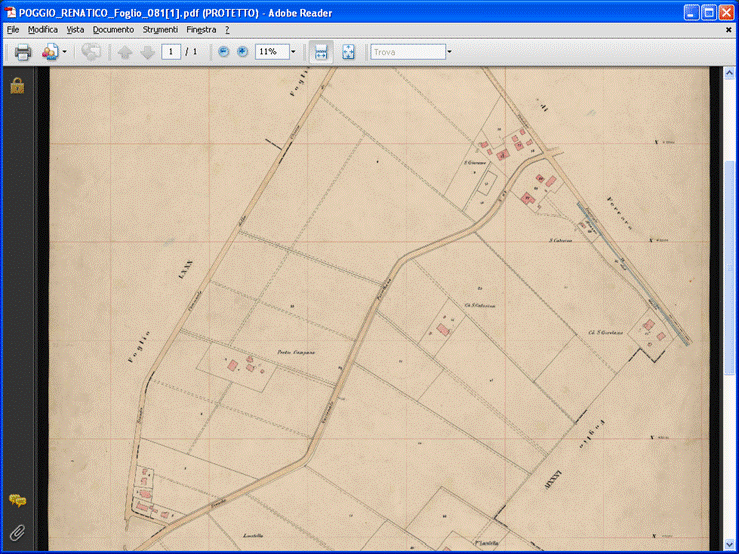
Task: Click the greyed-out globe toolbar icon
Action: tap(91, 52)
